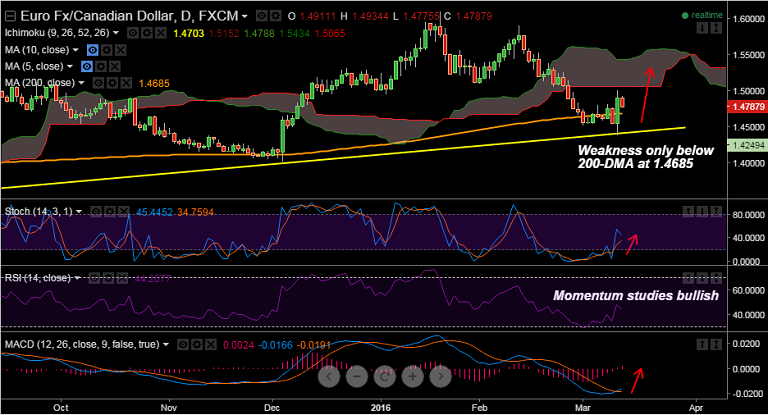
Task: Zoom out the chart with round minus button
Action: point(357,376)
